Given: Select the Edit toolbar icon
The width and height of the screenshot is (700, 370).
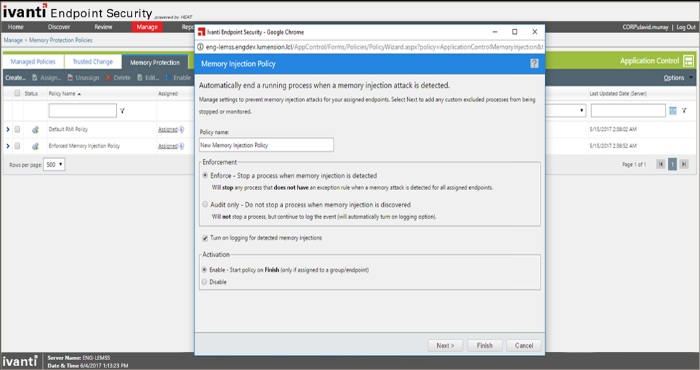Looking at the screenshot, I should [140, 78].
